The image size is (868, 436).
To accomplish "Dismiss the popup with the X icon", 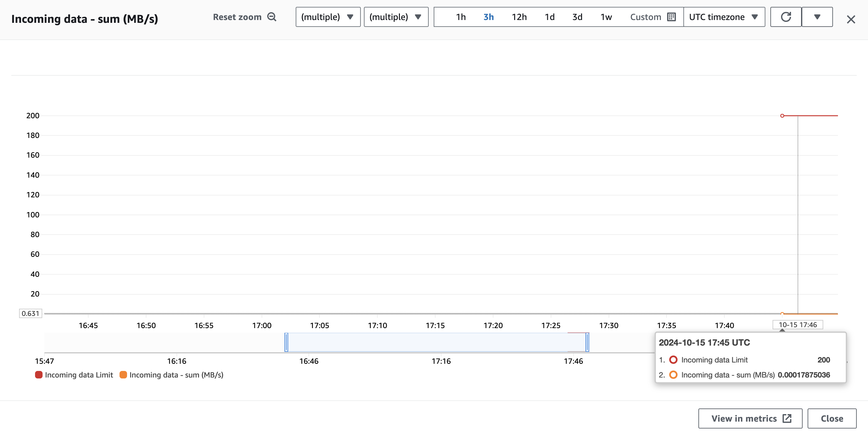I will (x=851, y=19).
